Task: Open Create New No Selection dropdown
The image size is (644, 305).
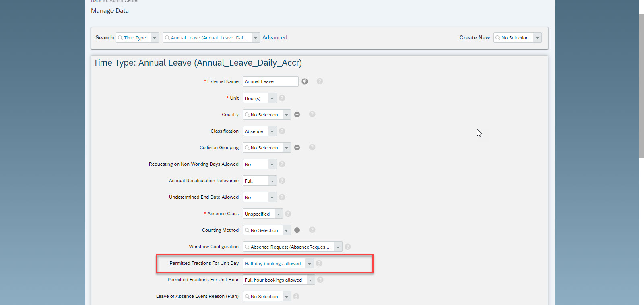Action: tap(537, 38)
